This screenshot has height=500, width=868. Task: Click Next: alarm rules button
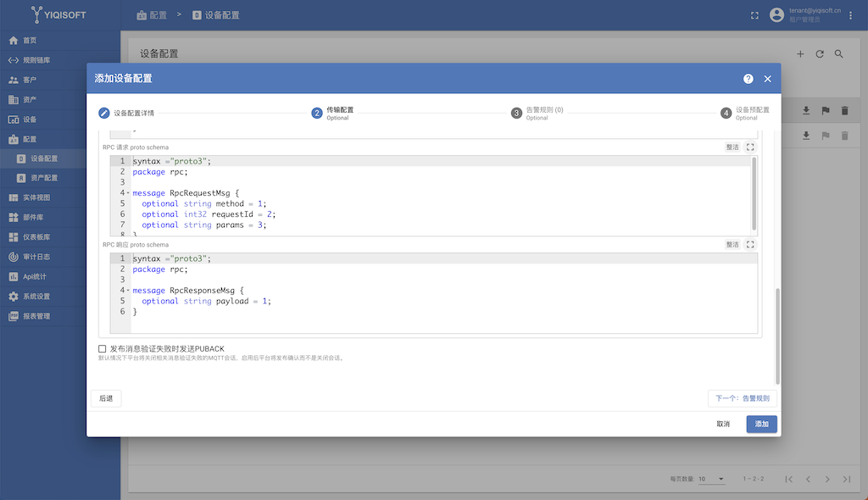pyautogui.click(x=743, y=398)
